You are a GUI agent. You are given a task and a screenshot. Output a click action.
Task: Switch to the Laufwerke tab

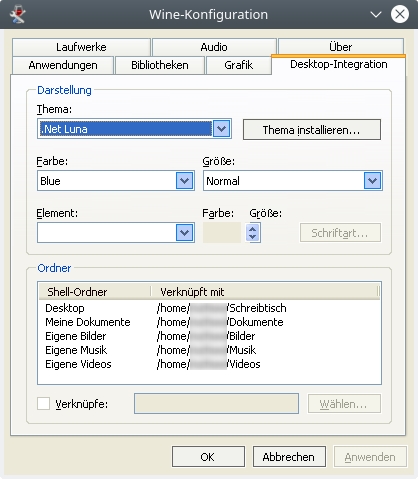pos(81,47)
